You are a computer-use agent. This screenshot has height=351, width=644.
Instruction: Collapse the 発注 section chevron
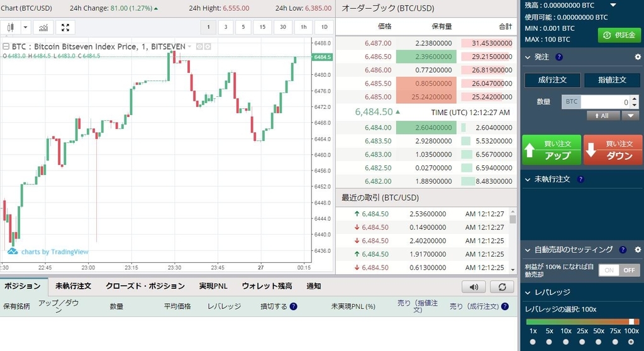tap(528, 57)
